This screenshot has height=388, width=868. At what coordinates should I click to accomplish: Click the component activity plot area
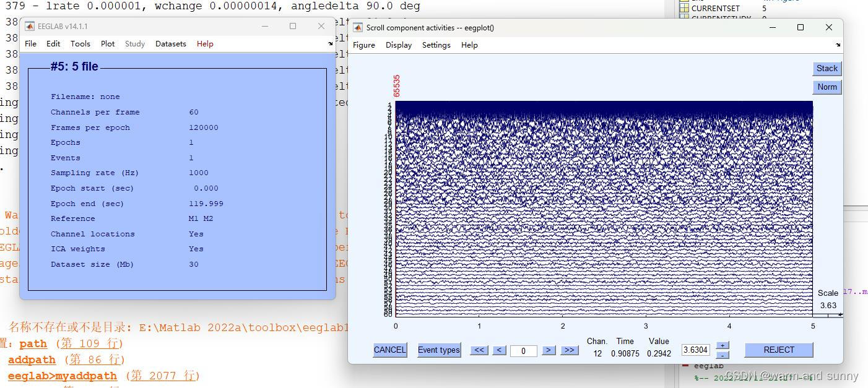[x=604, y=209]
